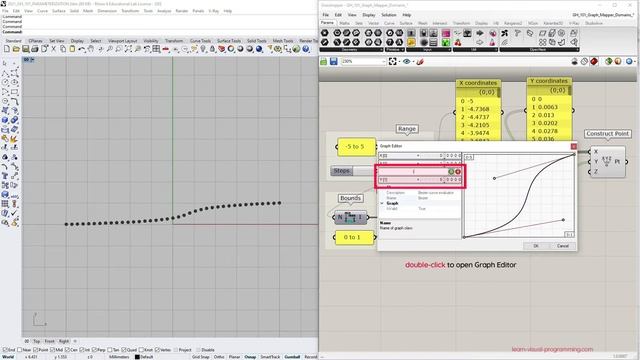Click the green accept icon in highlighted Graph Editor row
Image resolution: width=640 pixels, height=360 pixels.
coord(451,171)
